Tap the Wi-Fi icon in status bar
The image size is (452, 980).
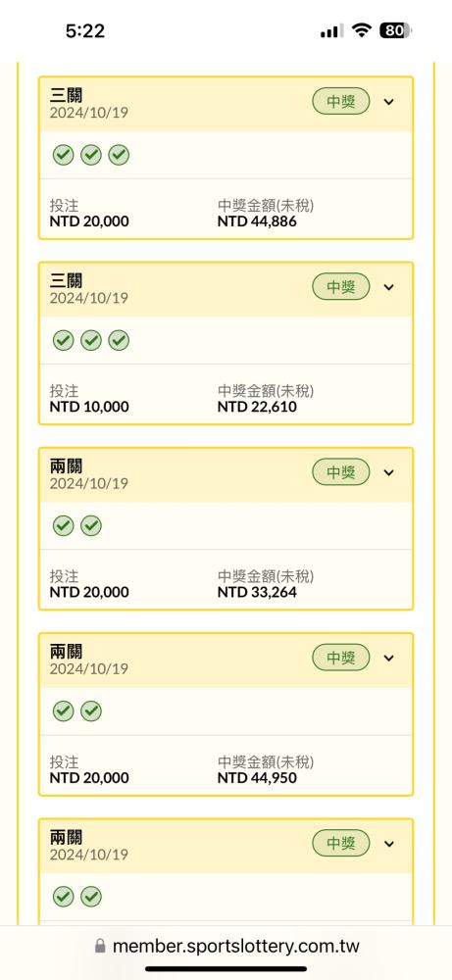click(x=361, y=30)
